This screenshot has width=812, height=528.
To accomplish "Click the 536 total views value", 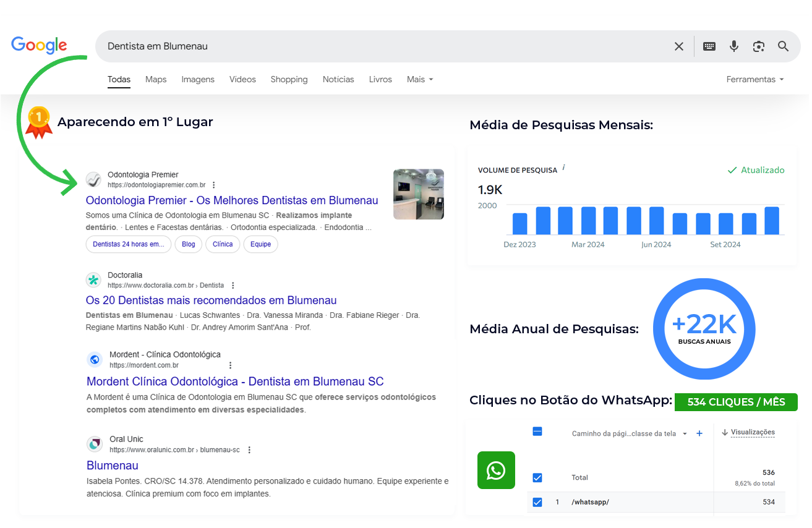I will click(769, 472).
